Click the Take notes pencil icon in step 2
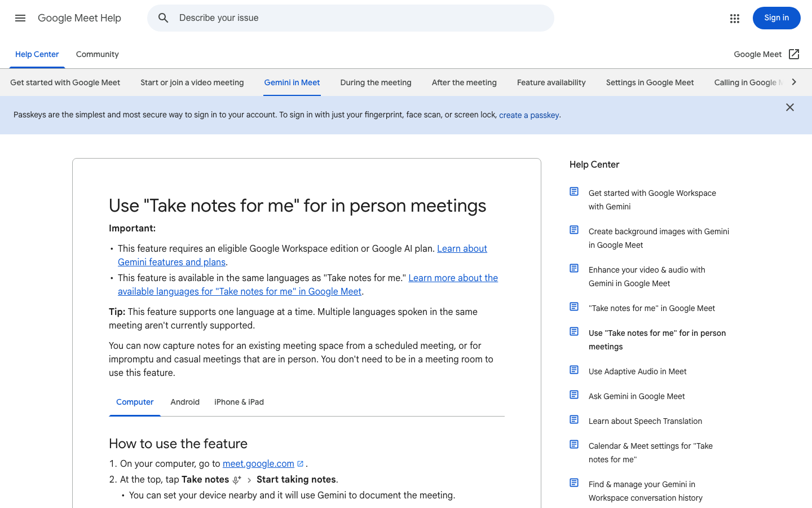Screen dimensions: 812x508 coord(237,480)
